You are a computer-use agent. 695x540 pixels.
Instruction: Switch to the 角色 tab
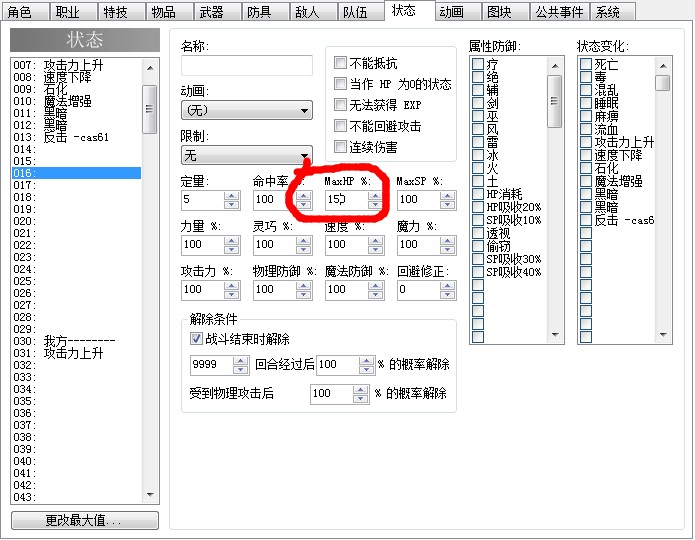[25, 12]
